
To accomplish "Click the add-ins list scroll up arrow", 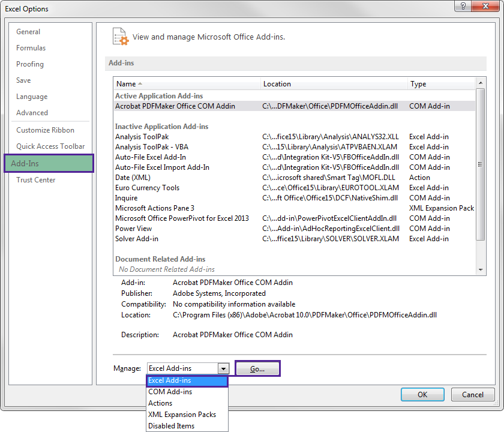I will (481, 83).
